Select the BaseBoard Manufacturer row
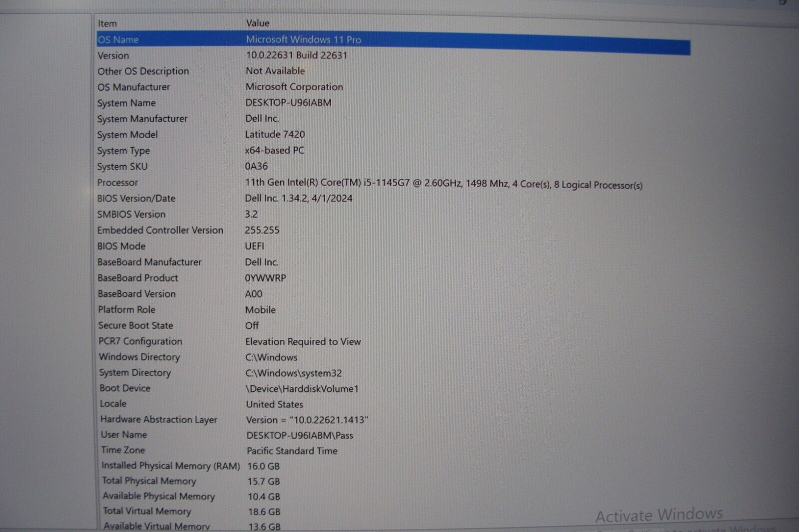This screenshot has height=532, width=799. 149,262
